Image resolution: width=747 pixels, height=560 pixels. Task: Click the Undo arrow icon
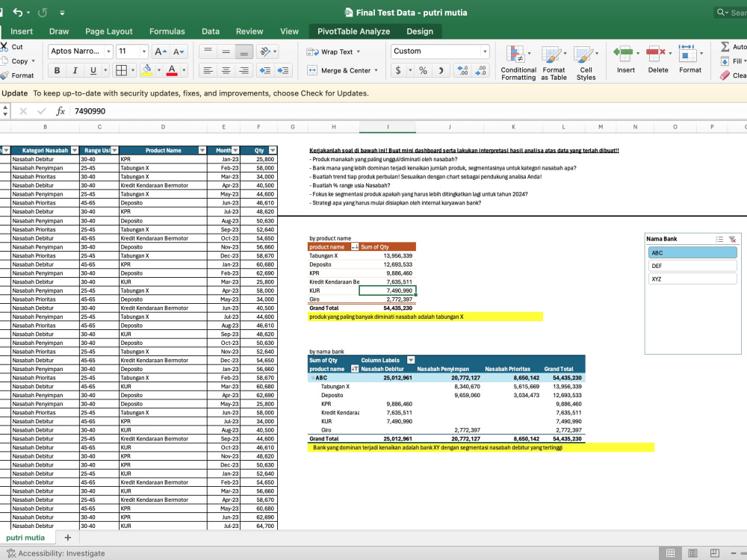click(18, 13)
